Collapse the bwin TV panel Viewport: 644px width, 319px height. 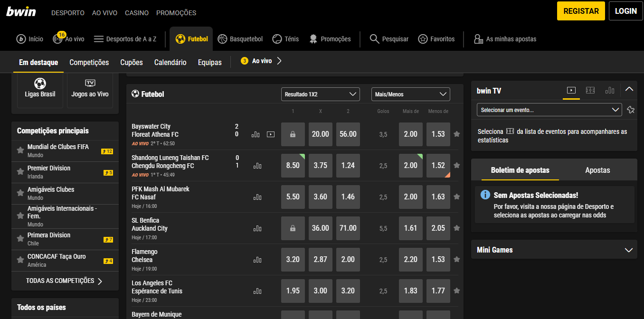[629, 89]
